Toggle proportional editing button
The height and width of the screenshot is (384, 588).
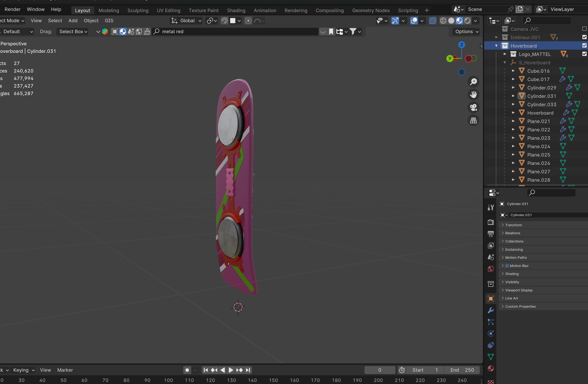[248, 21]
